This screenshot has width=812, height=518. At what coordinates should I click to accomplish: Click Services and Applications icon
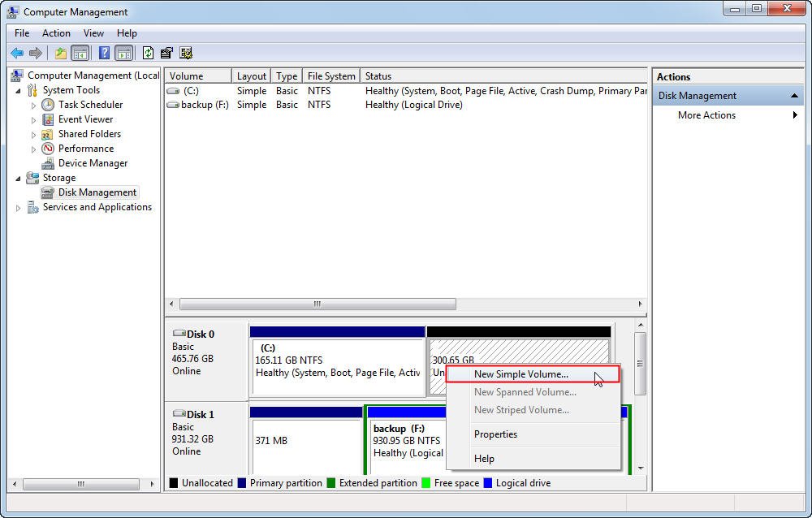coord(32,207)
